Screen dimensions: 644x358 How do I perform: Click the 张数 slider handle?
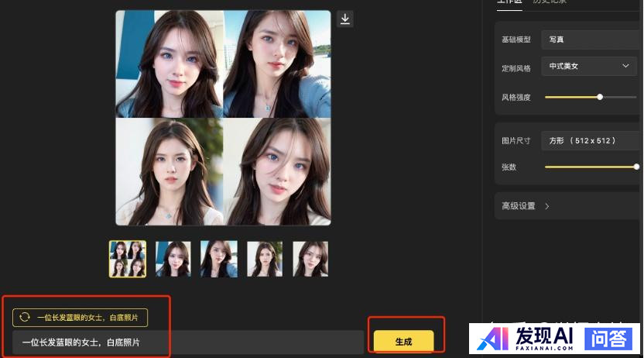tap(636, 167)
